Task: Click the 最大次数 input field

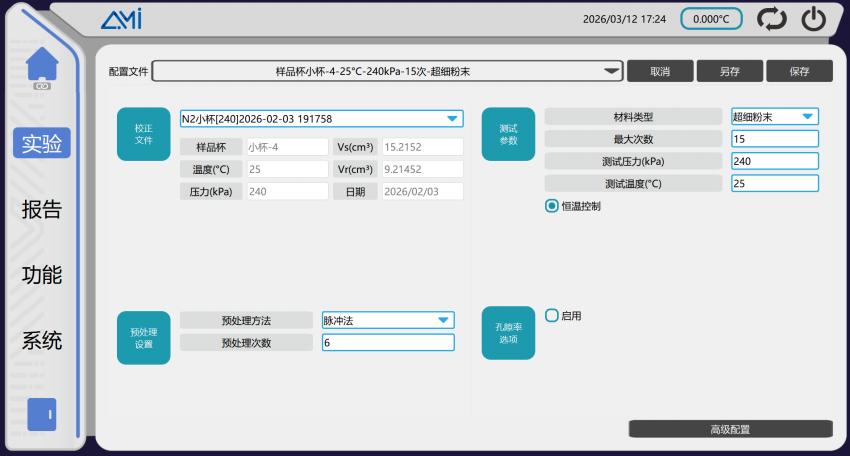Action: [775, 139]
